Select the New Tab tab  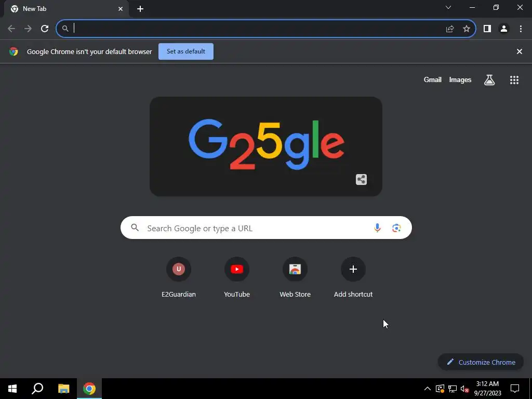click(66, 9)
